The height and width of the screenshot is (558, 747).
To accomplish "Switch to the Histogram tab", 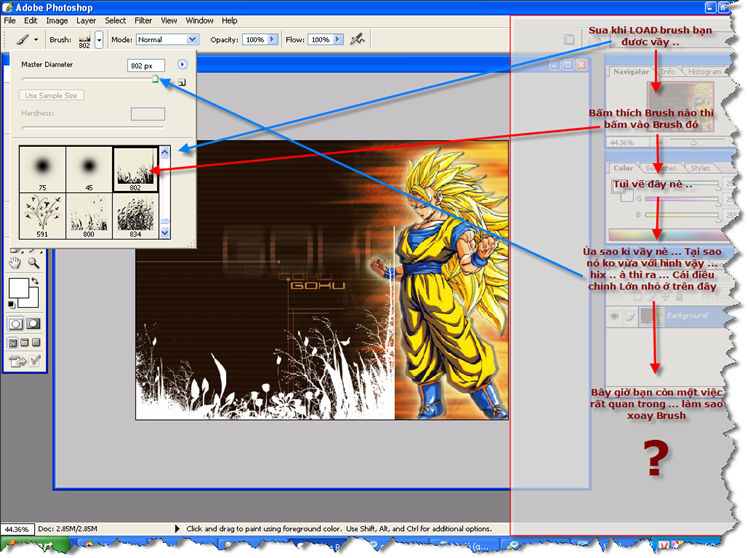I will tap(704, 71).
